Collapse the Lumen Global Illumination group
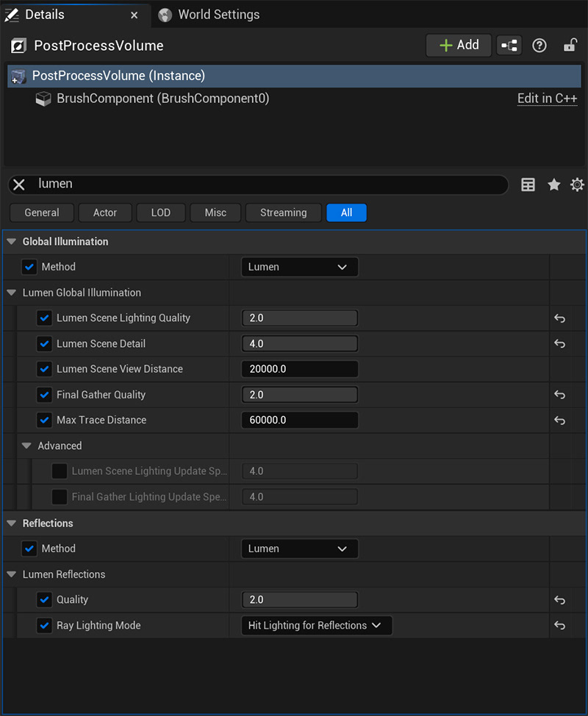Viewport: 588px width, 716px height. 12,293
